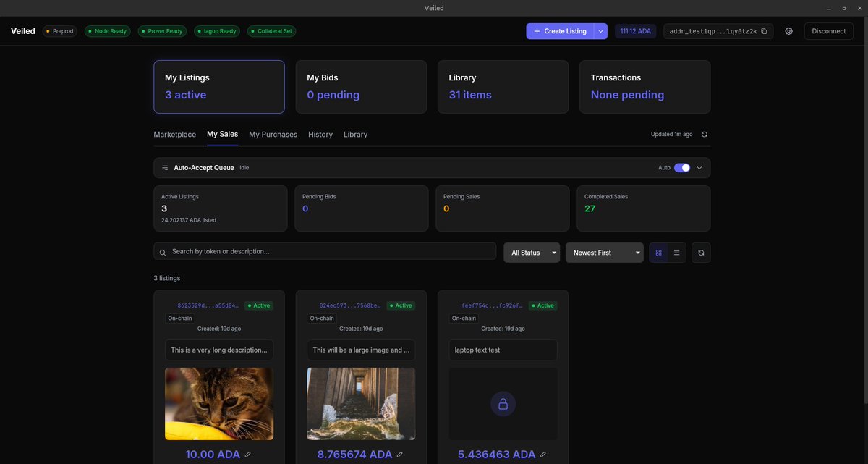
Task: Open the Library tab
Action: [355, 135]
